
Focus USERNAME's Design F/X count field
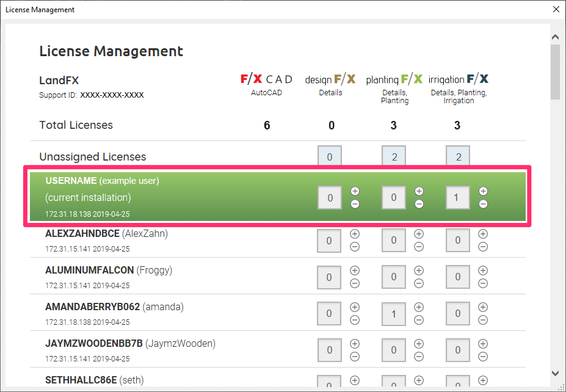[330, 197]
